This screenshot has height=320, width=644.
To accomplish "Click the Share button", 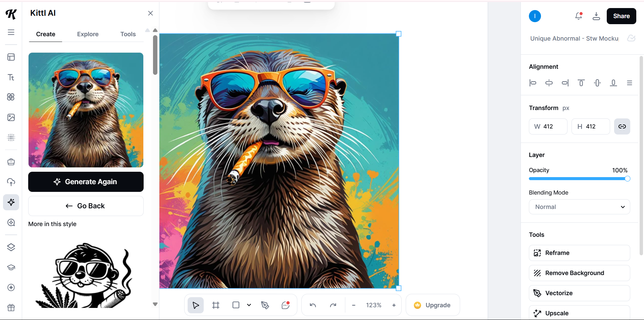I will [x=621, y=16].
